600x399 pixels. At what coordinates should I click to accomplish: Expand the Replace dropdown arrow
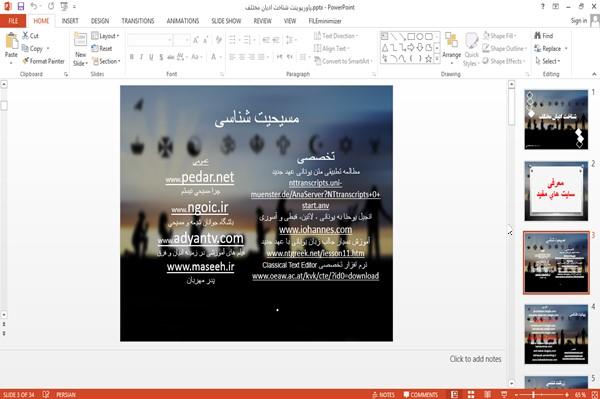566,48
